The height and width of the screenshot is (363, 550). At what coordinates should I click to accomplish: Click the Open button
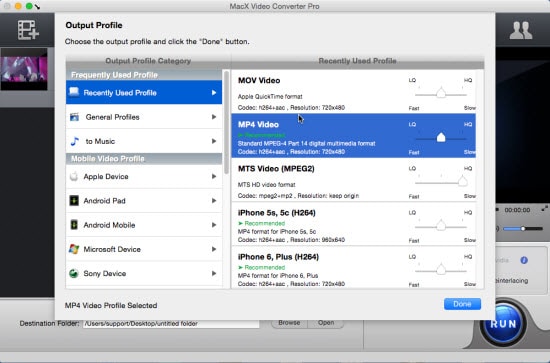click(x=326, y=323)
